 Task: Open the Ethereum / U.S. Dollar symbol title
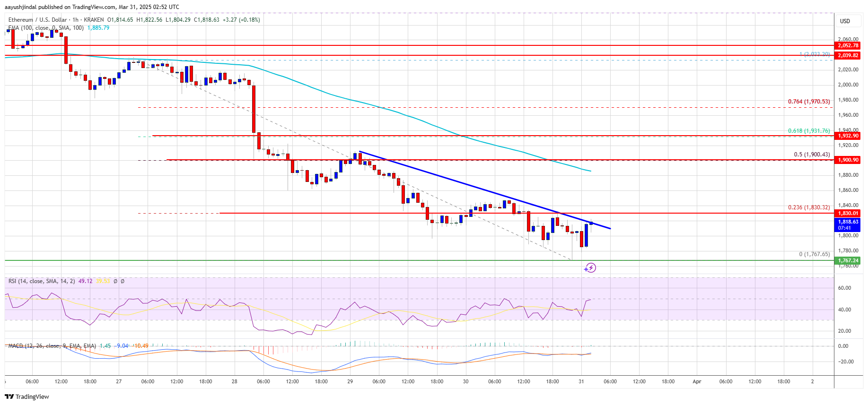[x=38, y=20]
